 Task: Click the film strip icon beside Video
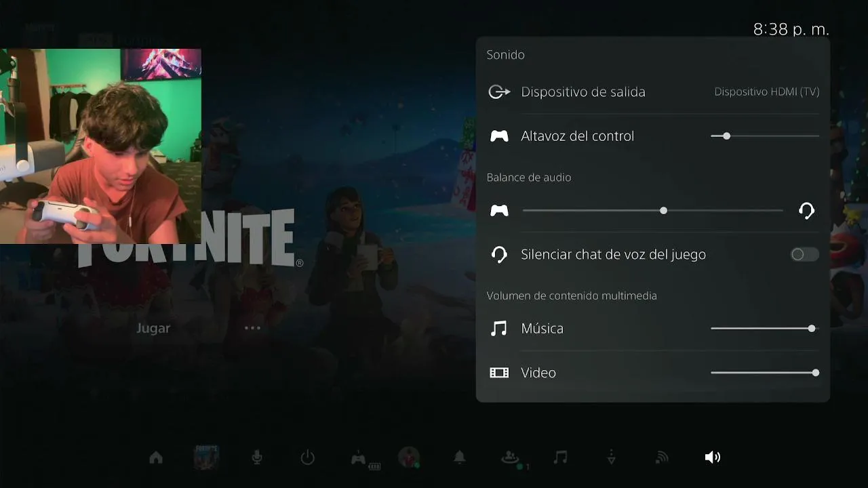pyautogui.click(x=499, y=373)
